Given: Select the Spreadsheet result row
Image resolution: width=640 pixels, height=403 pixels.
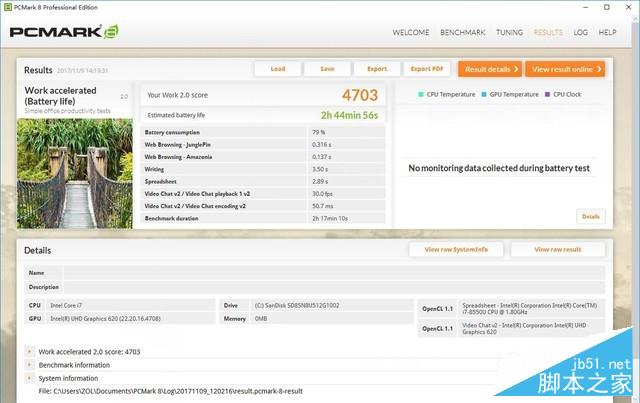Looking at the screenshot, I should (x=263, y=181).
